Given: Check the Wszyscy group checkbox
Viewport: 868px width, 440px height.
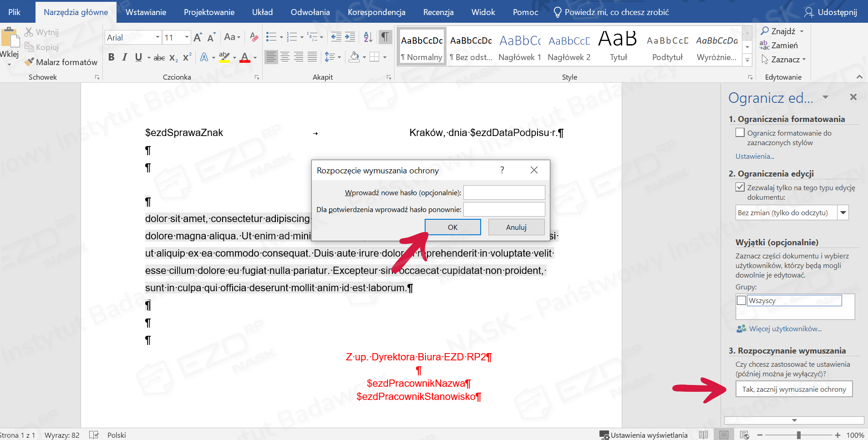Looking at the screenshot, I should pyautogui.click(x=741, y=300).
